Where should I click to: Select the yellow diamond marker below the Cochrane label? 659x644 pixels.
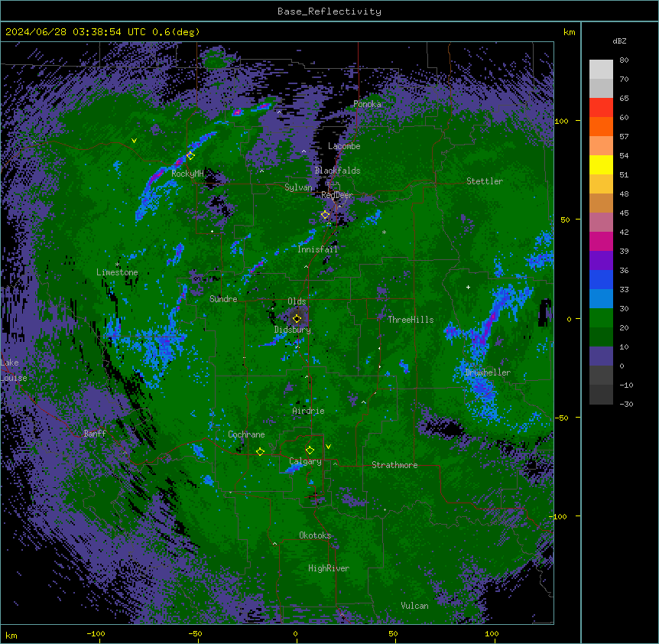(260, 452)
